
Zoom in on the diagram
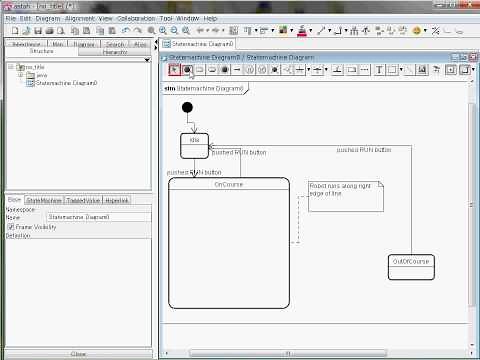[x=163, y=31]
